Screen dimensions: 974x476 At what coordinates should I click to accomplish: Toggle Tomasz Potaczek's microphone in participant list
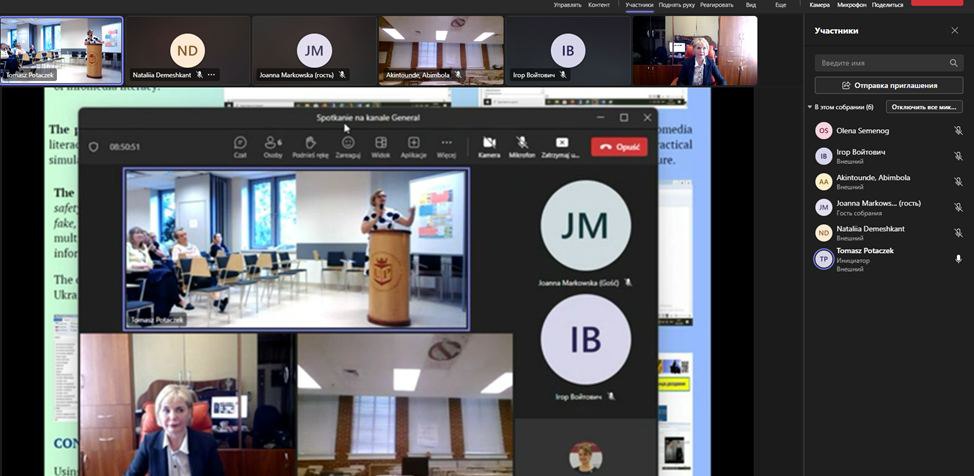pyautogui.click(x=958, y=259)
